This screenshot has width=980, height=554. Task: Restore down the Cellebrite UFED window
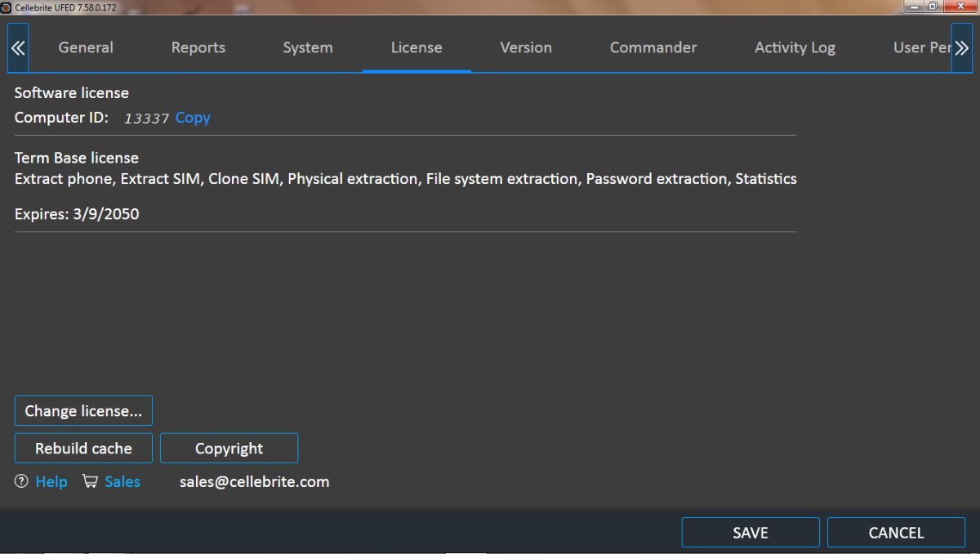coord(934,7)
